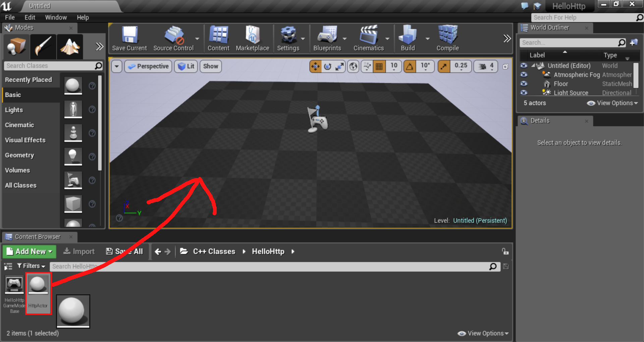Select the Geometry category in Modes
This screenshot has height=342, width=644.
coord(19,155)
